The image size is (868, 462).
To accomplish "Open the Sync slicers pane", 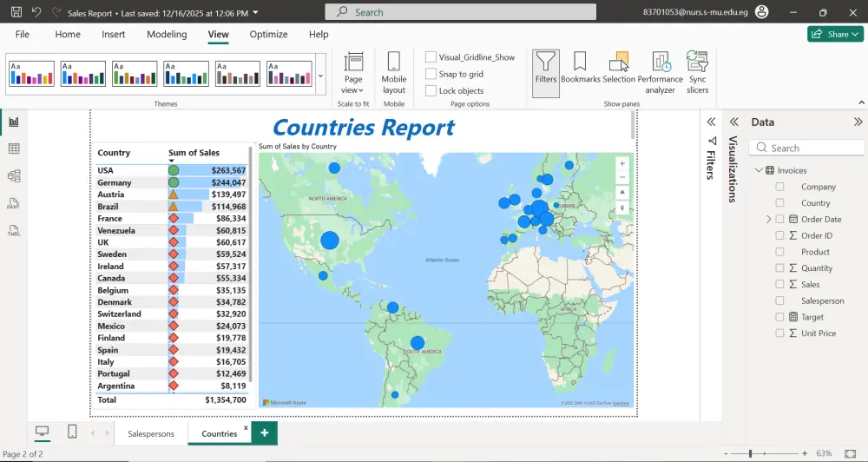I will point(697,71).
